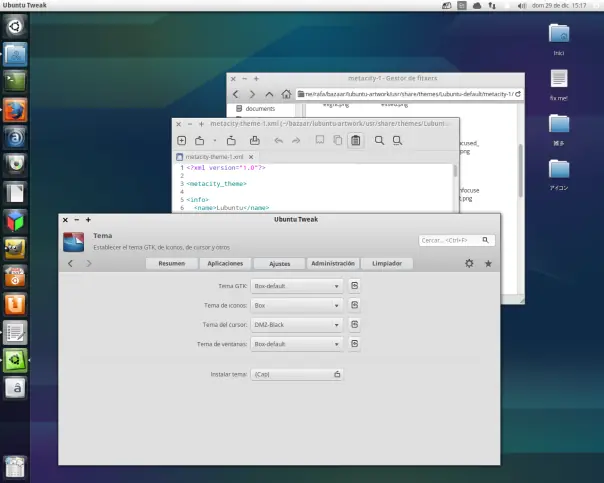Open the Inici folder on desktop
The image size is (604, 483).
click(559, 39)
